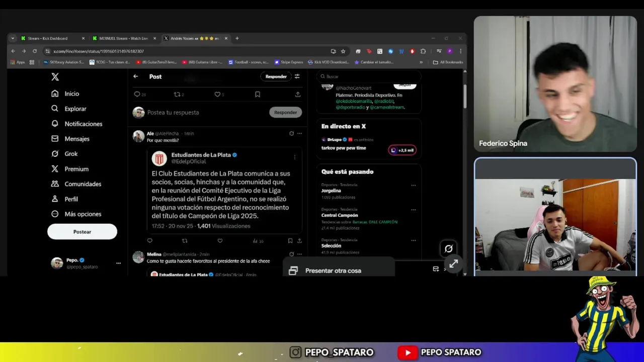Open more options on Ale's reply
The height and width of the screenshot is (362, 644).
[x=299, y=134]
